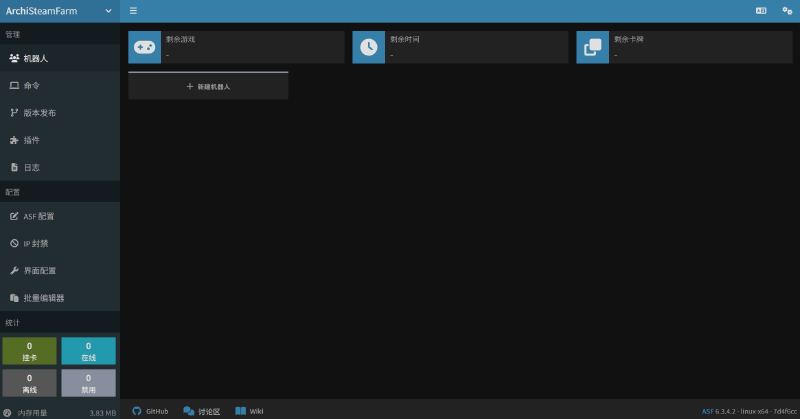Open the 批量编辑器 sidebar item
The height and width of the screenshot is (419, 800).
[x=60, y=298]
